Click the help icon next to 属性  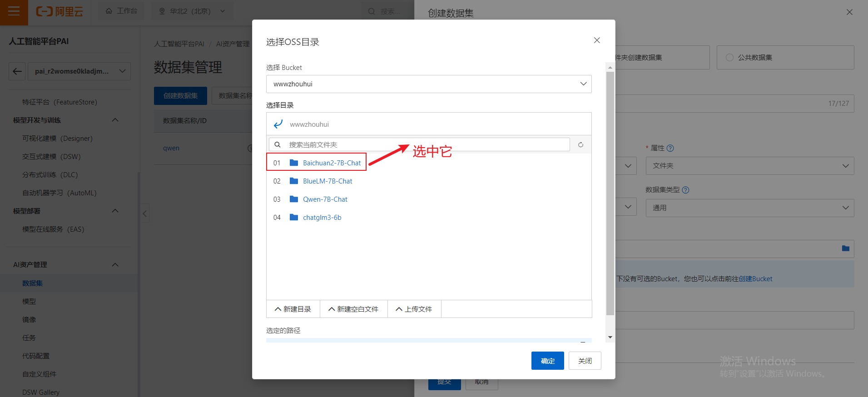pyautogui.click(x=670, y=148)
